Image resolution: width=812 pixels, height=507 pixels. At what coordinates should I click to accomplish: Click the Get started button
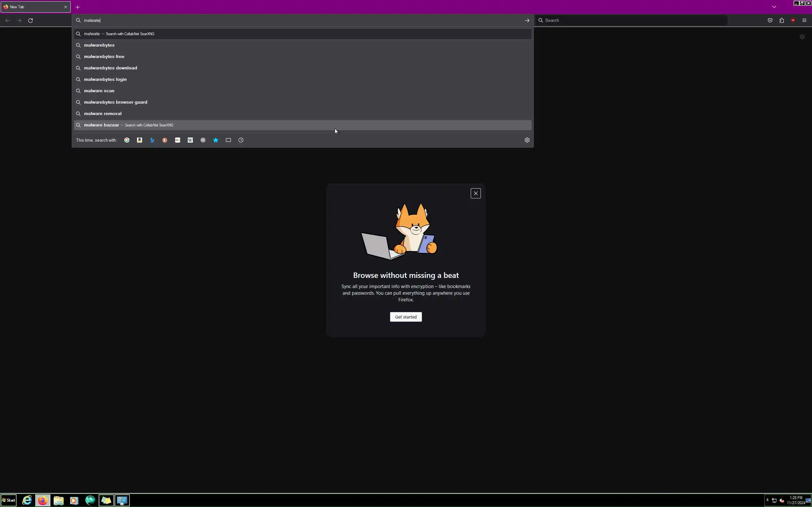pos(406,317)
